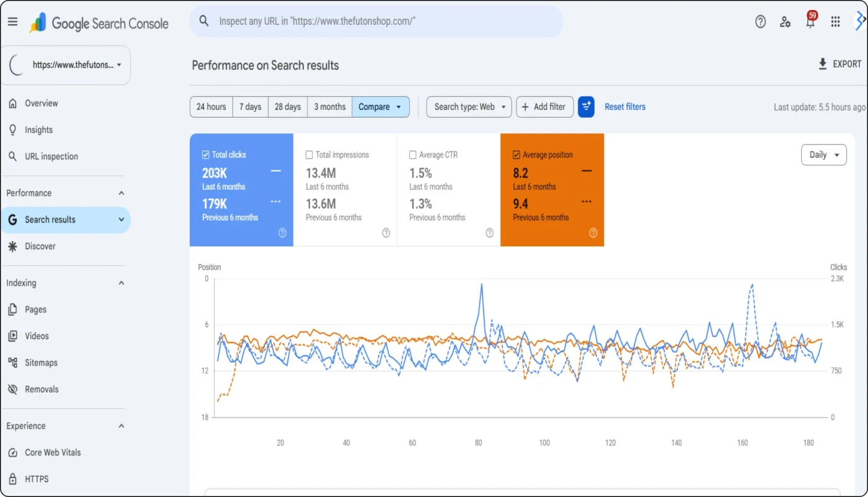Click help icon on Average CTR card
The height and width of the screenshot is (497, 868).
tap(489, 233)
